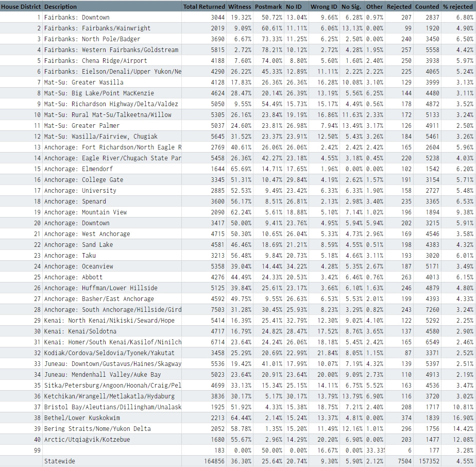Select the Anchorage: Oceanview cell
Viewport: 476px width, 467px height.
[112, 266]
